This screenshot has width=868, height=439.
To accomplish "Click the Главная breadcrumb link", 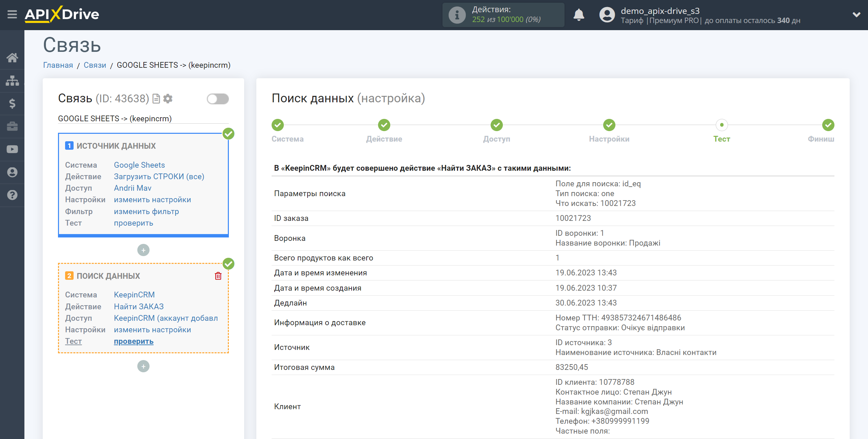I will (58, 65).
